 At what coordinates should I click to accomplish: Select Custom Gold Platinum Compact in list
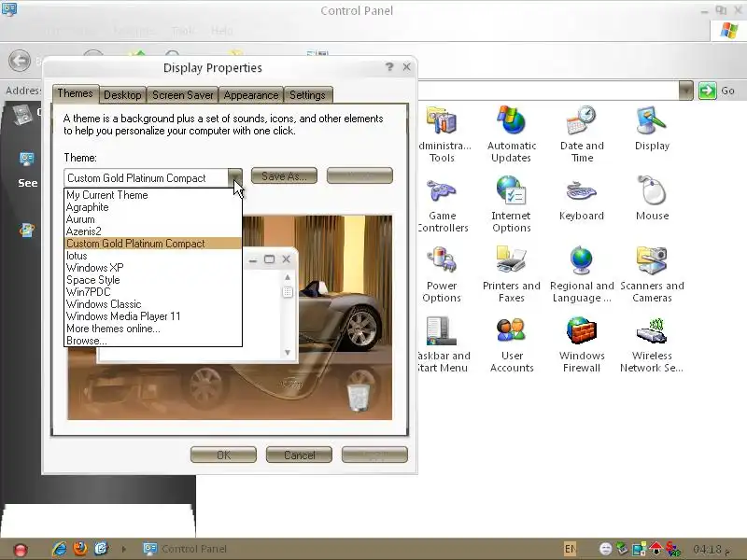click(153, 244)
